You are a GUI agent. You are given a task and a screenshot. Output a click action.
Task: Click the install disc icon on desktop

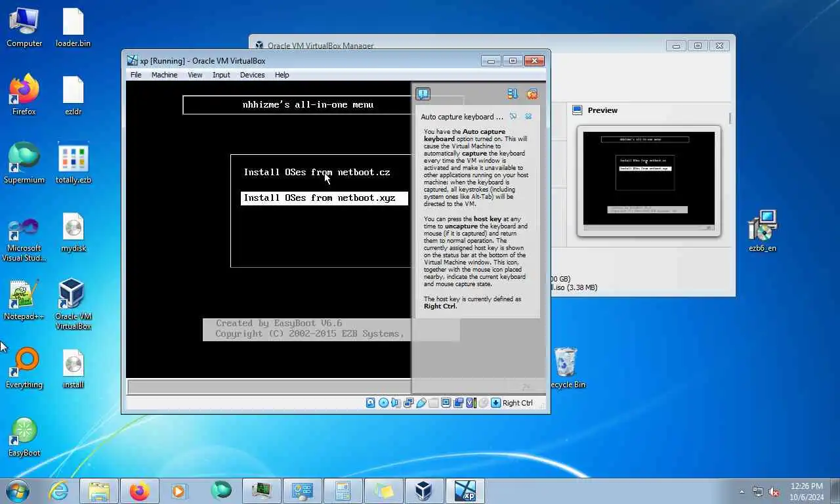coord(73,369)
